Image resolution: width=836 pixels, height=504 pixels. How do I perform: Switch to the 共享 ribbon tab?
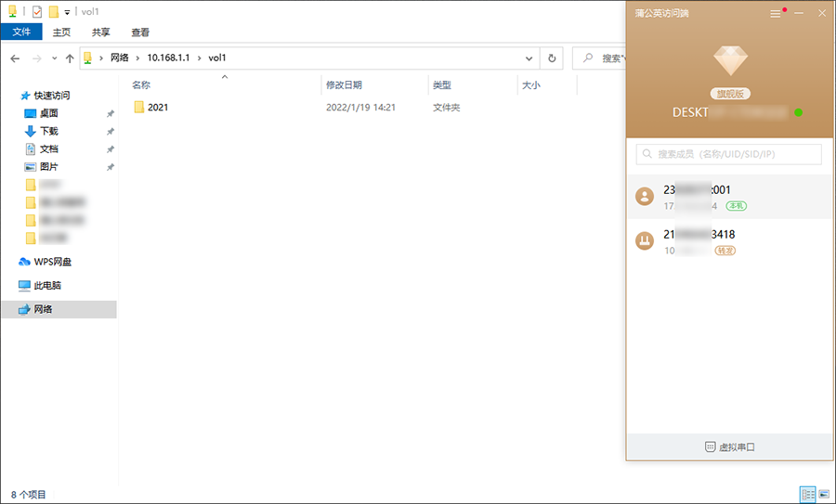pyautogui.click(x=100, y=32)
